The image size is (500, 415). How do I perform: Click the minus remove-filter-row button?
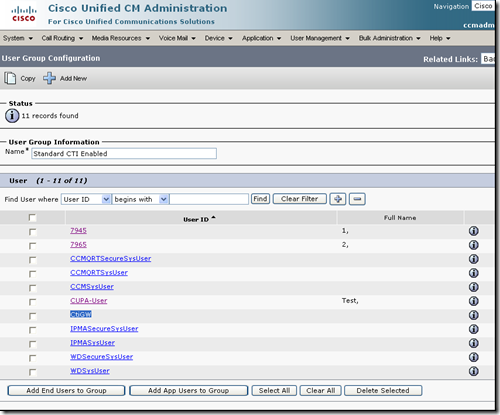(357, 199)
